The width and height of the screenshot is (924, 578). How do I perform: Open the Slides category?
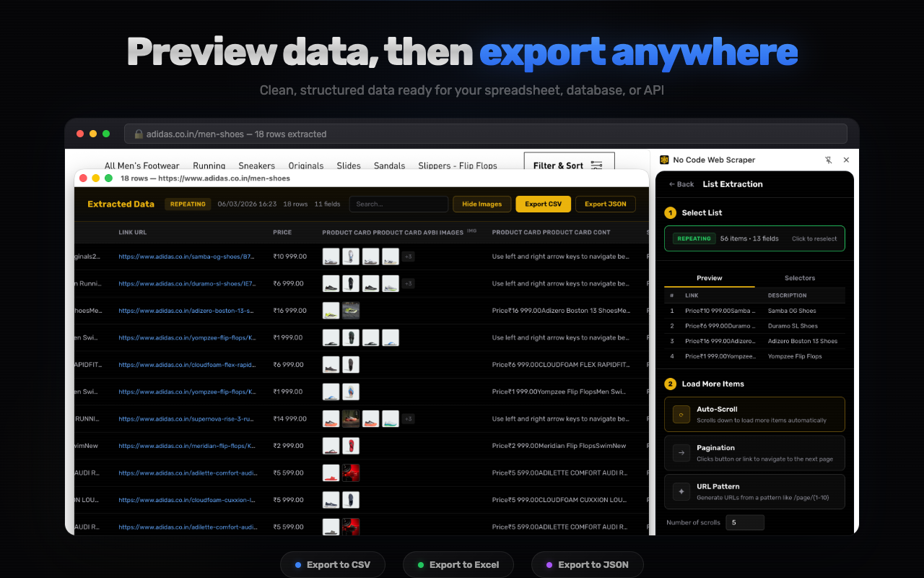pos(349,165)
